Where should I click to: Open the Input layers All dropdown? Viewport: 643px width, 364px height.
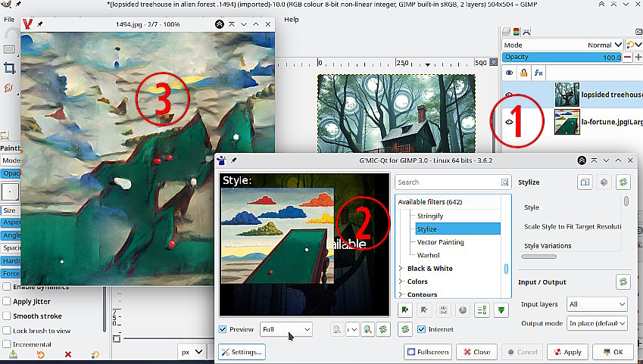[597, 304]
